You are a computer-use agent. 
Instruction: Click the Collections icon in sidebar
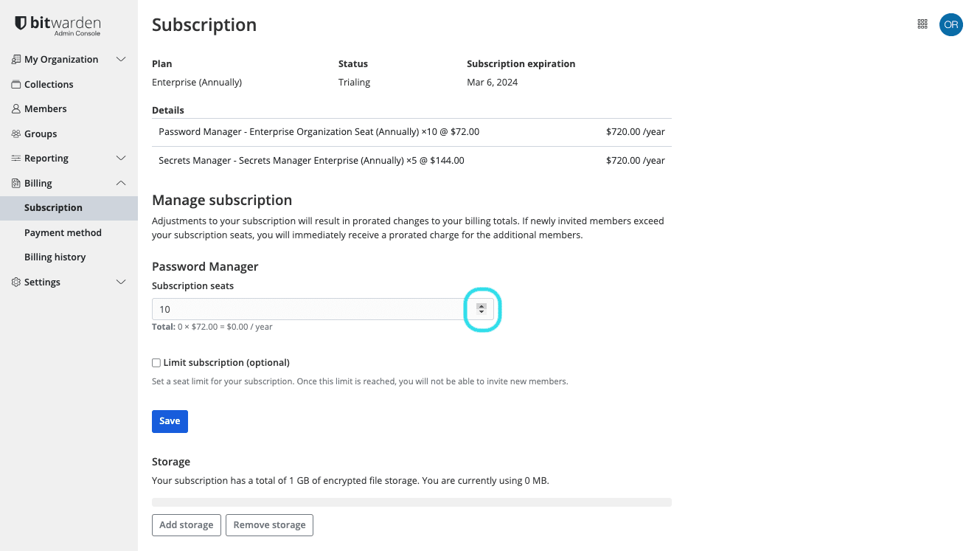click(16, 85)
